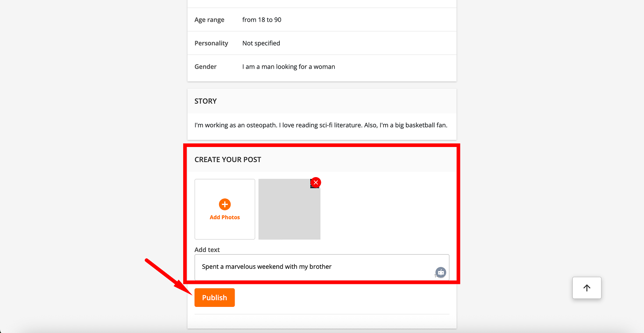Click the Age range value text
This screenshot has width=644, height=333.
262,19
